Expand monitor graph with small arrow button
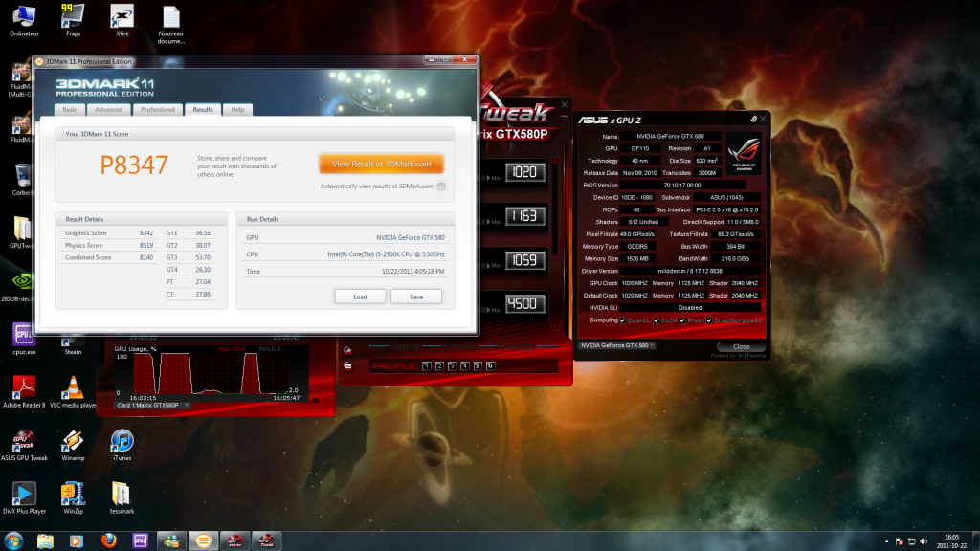 [x=315, y=400]
